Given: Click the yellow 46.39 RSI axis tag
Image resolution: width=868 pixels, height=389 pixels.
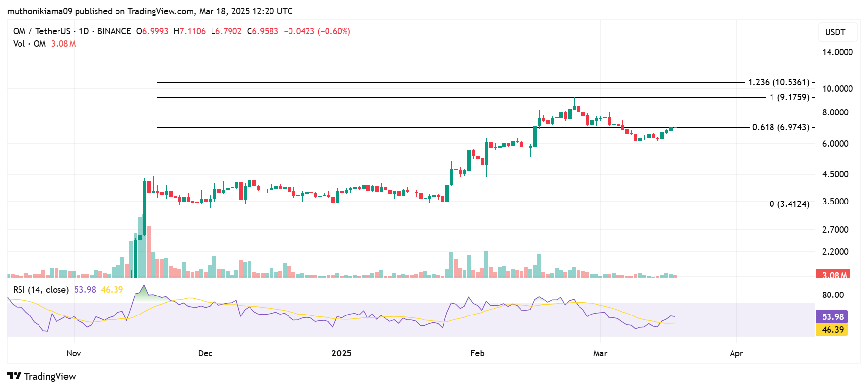Looking at the screenshot, I should (832, 330).
